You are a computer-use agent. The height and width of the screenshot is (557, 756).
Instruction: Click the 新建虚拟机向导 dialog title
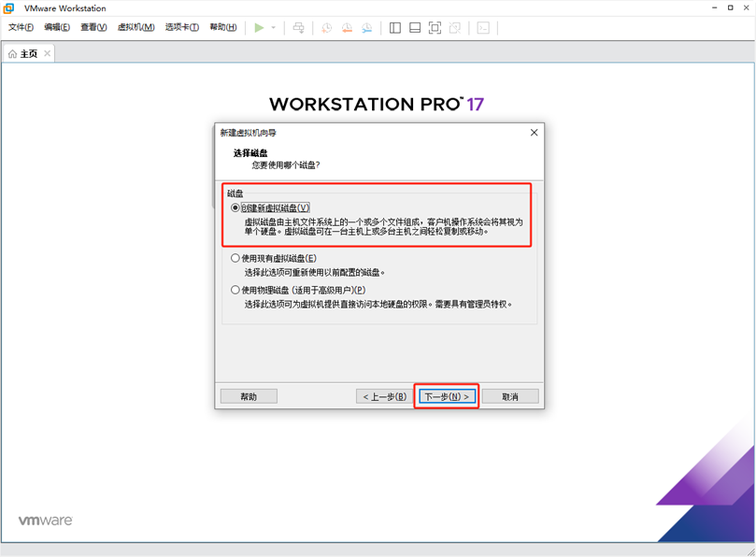click(249, 133)
